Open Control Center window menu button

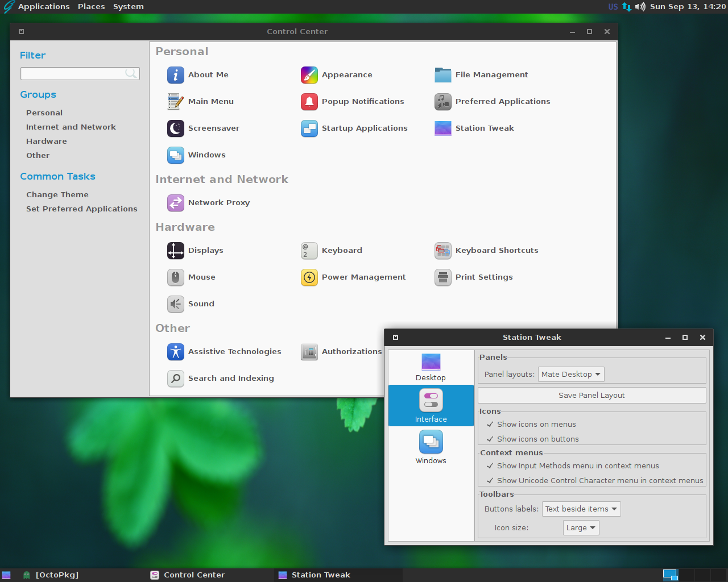[x=21, y=32]
